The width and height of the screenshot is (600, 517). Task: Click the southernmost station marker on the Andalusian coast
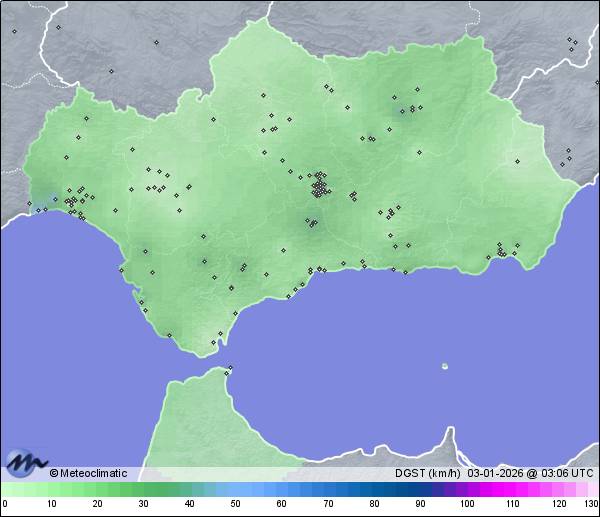(213, 342)
